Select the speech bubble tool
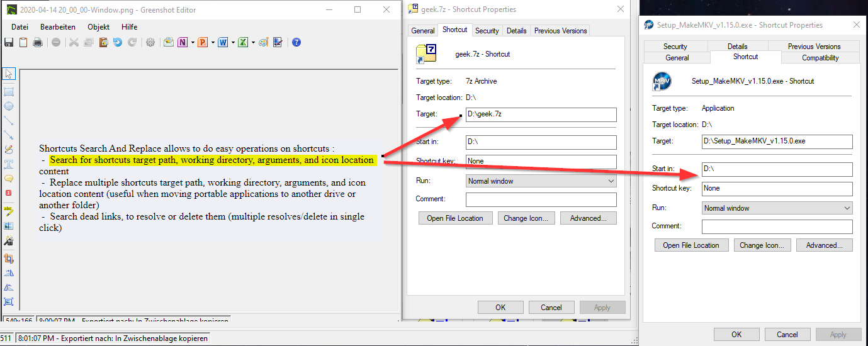This screenshot has height=346, width=868. coord(9,179)
